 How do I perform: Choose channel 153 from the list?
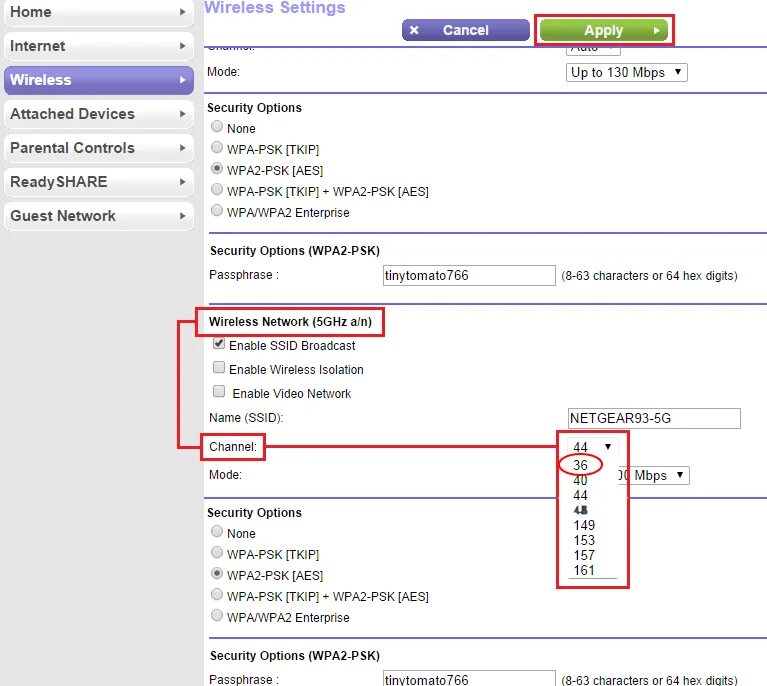pos(584,541)
